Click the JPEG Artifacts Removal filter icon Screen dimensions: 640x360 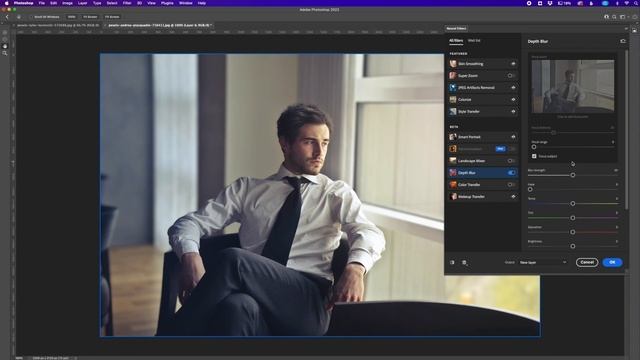(x=453, y=87)
